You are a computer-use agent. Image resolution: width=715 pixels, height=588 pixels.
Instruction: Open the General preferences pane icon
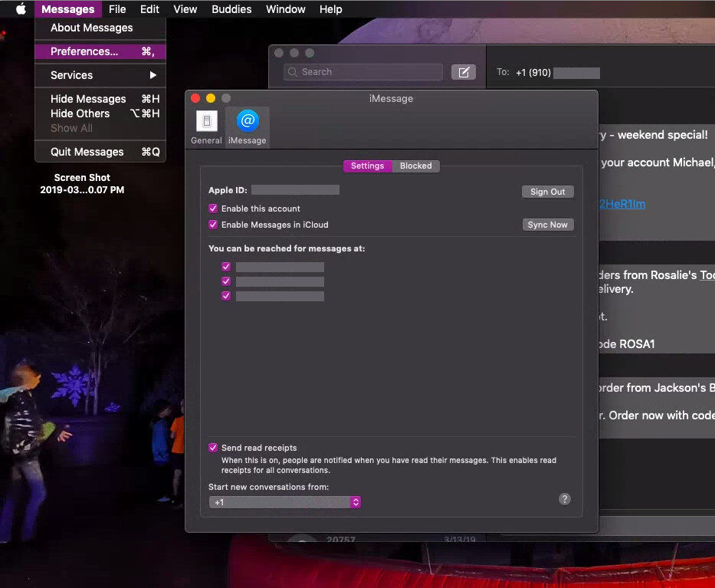tap(206, 126)
